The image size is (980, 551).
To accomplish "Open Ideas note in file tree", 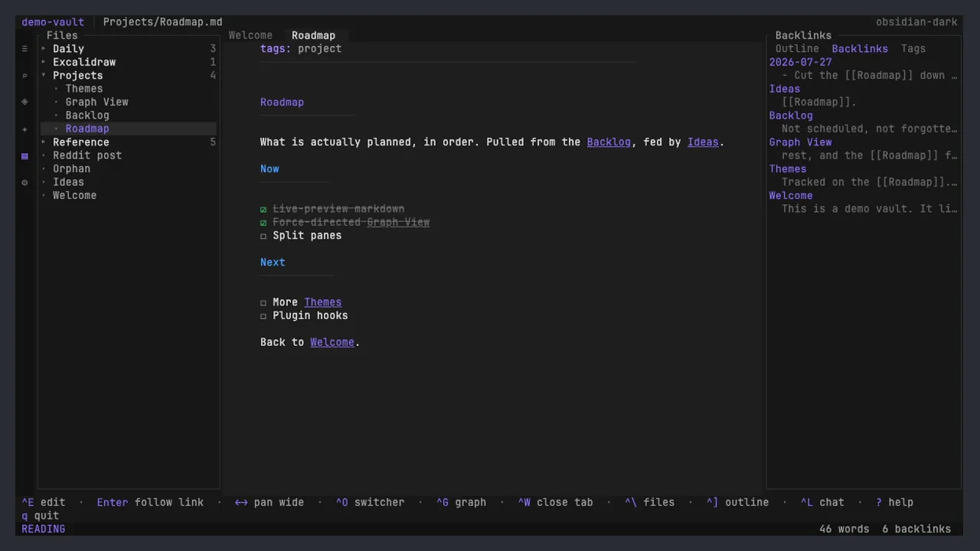I will (69, 182).
